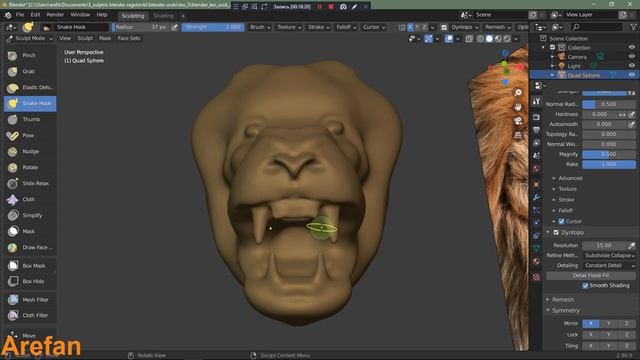Select the Thumb brush
The image size is (640, 360).
[30, 120]
